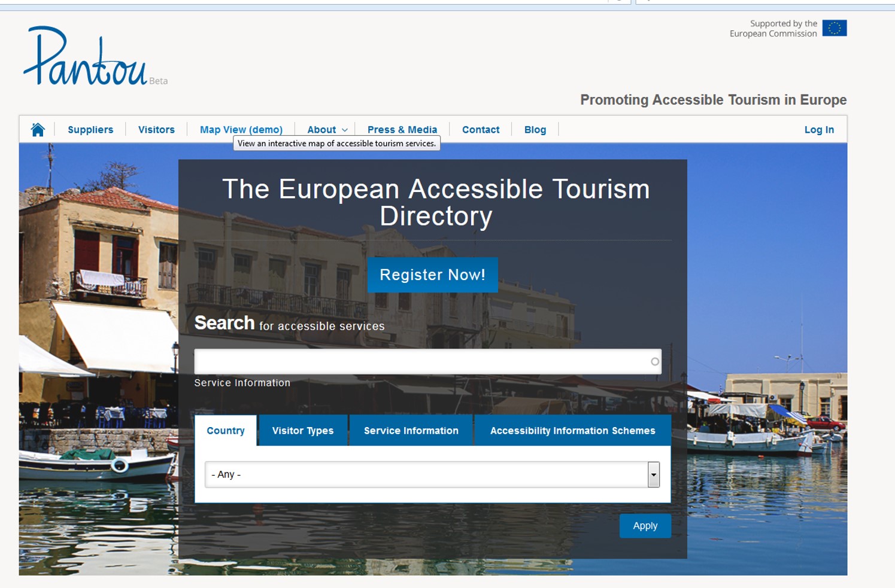Image resolution: width=895 pixels, height=588 pixels.
Task: Open the - Any - country dropdown
Action: click(x=432, y=474)
